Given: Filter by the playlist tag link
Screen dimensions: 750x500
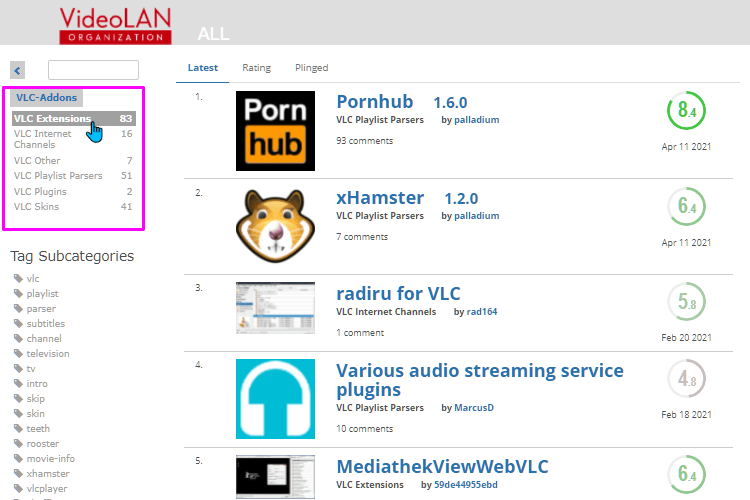Looking at the screenshot, I should [43, 293].
